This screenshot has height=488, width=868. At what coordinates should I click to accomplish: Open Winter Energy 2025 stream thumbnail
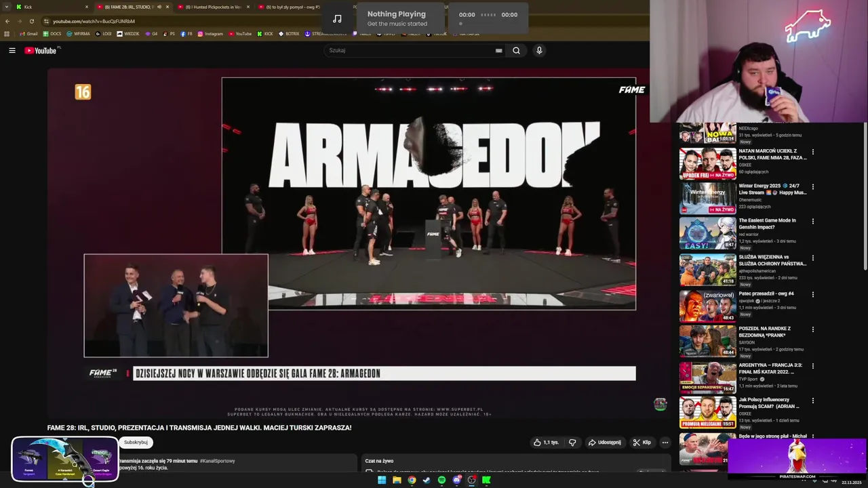pyautogui.click(x=708, y=199)
